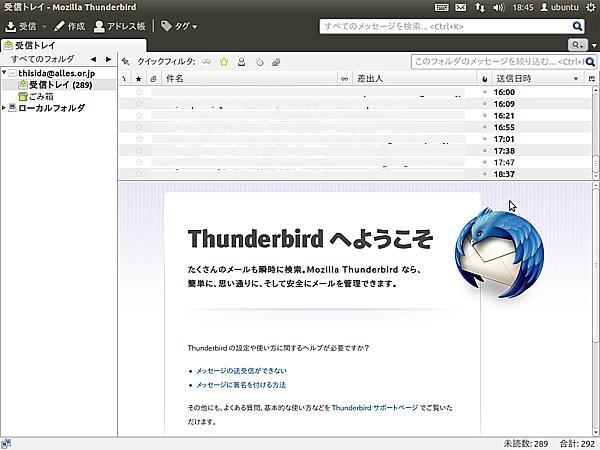Select ローカルフォルダ in folder pane

pos(51,108)
